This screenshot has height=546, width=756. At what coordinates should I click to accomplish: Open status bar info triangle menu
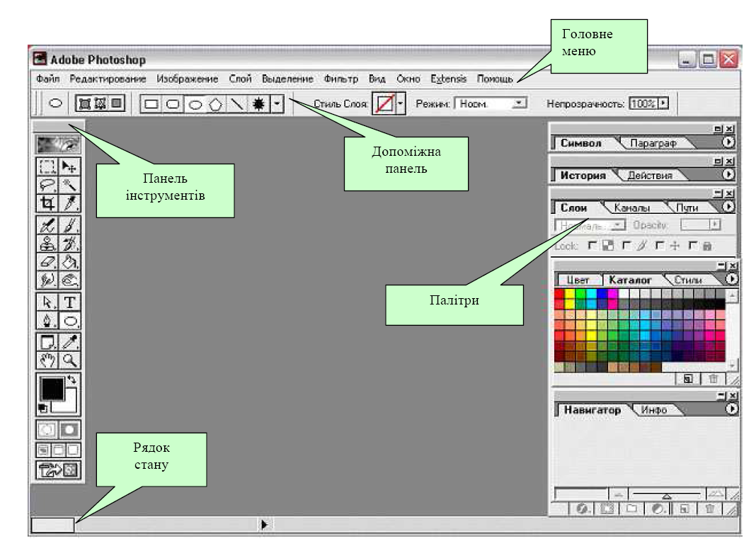[264, 524]
